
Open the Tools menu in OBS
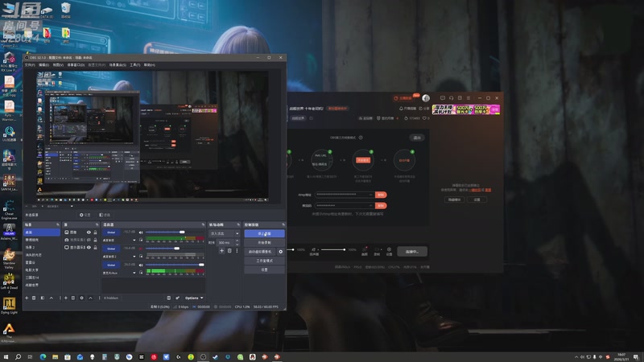click(135, 65)
